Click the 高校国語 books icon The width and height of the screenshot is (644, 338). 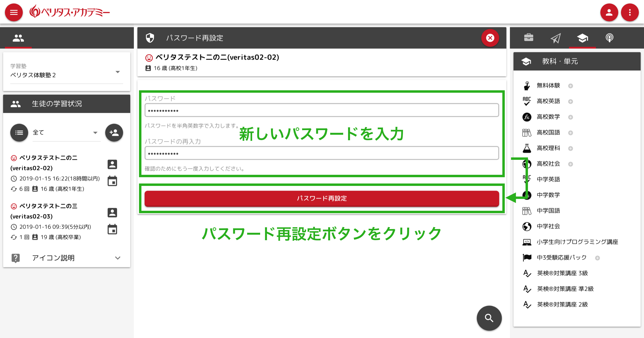pyautogui.click(x=527, y=133)
